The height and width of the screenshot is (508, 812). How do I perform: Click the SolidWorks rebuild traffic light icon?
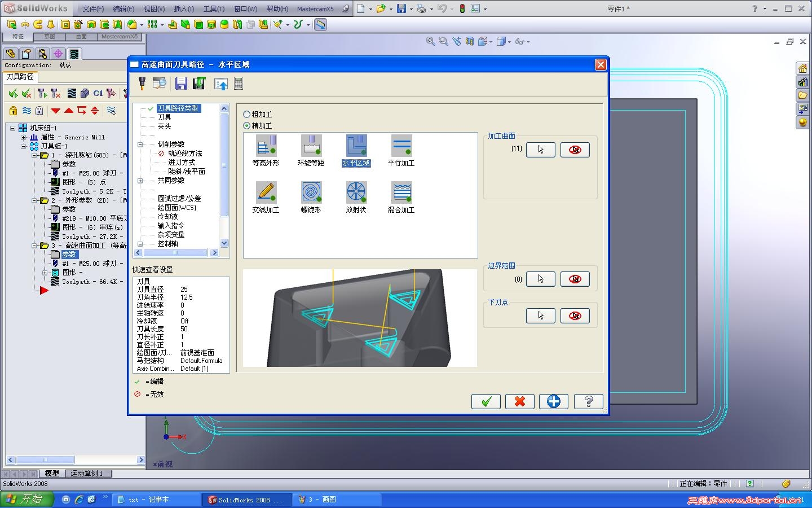click(x=462, y=8)
